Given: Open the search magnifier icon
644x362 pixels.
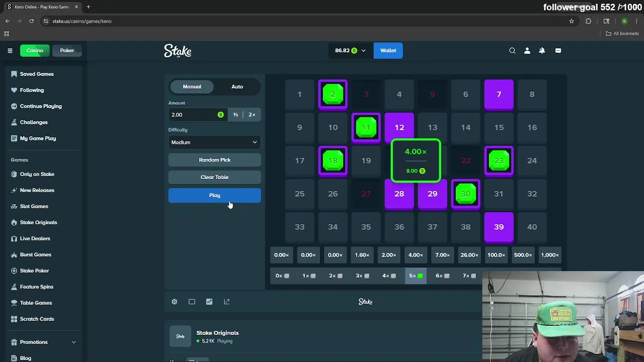Looking at the screenshot, I should click(x=512, y=50).
